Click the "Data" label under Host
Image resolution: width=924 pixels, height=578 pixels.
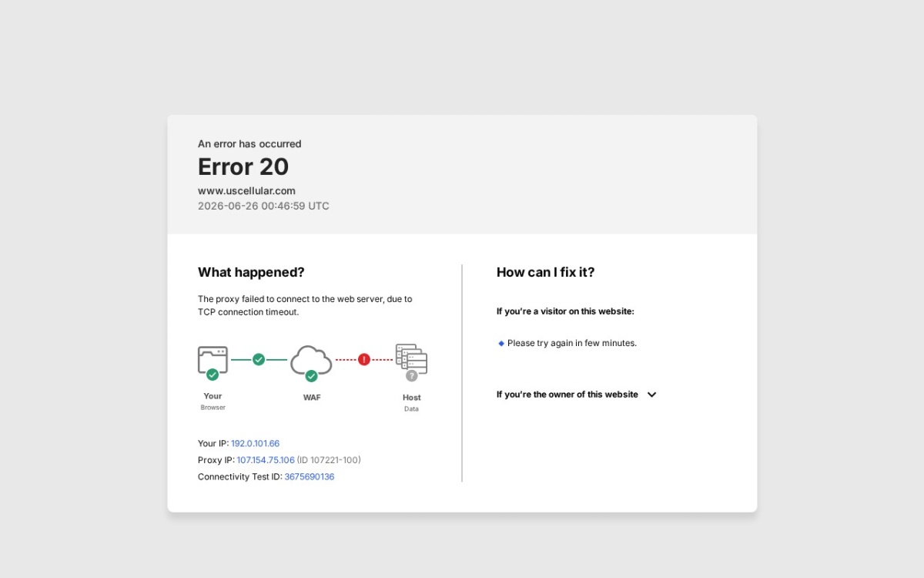[x=412, y=408]
